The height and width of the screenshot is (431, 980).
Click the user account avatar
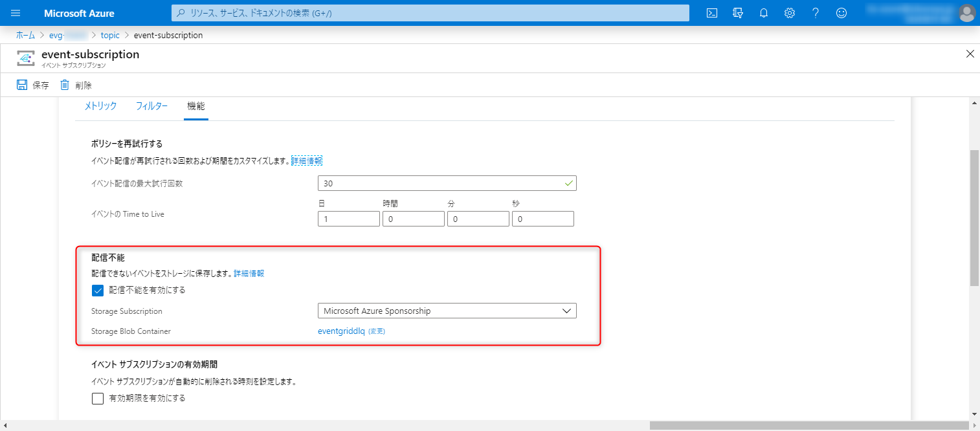coord(967,13)
